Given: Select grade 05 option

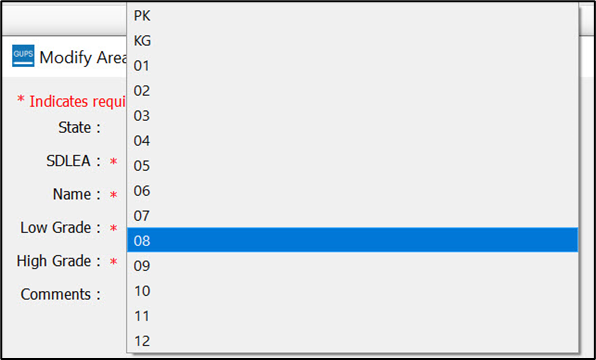Looking at the screenshot, I should (x=352, y=166).
